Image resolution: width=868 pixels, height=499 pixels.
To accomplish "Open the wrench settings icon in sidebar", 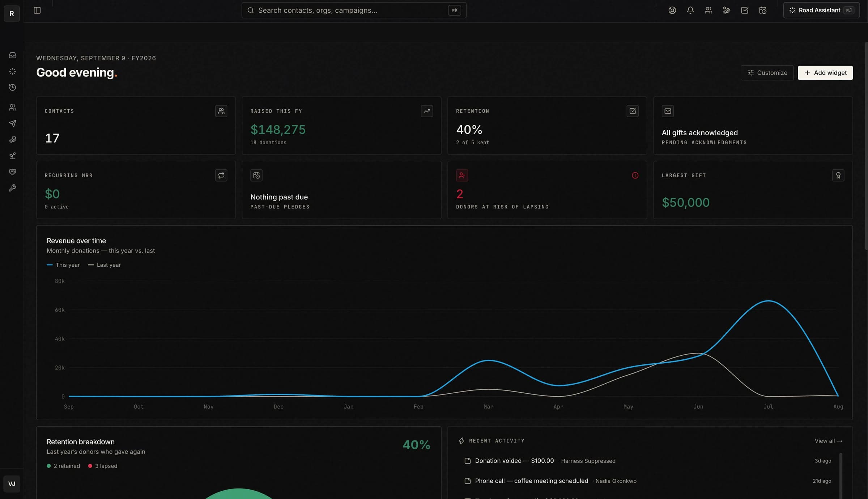I will [x=12, y=188].
